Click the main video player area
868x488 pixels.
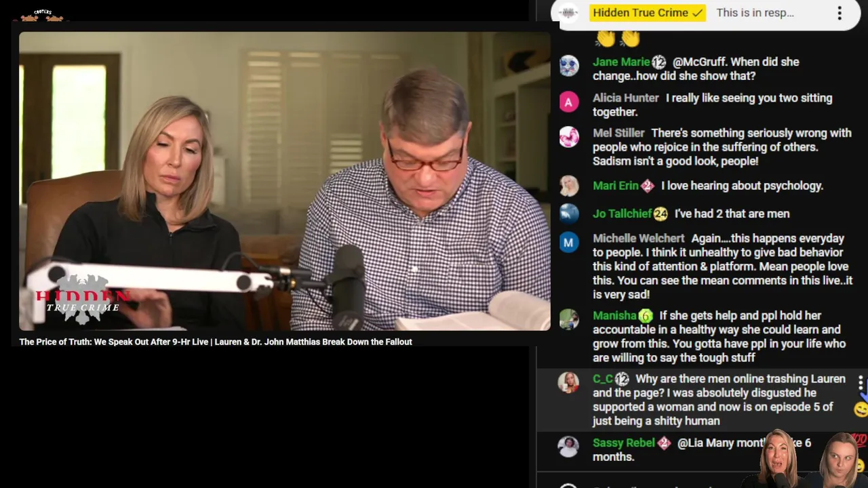click(285, 181)
